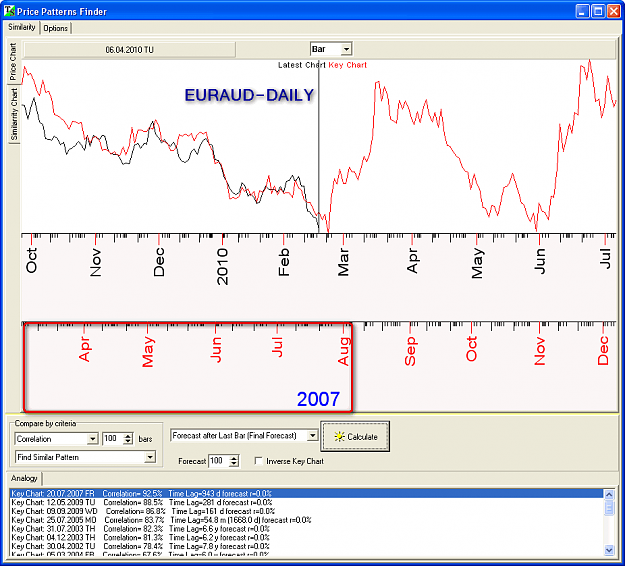Open the Analogy tab
625x566 pixels.
24,478
